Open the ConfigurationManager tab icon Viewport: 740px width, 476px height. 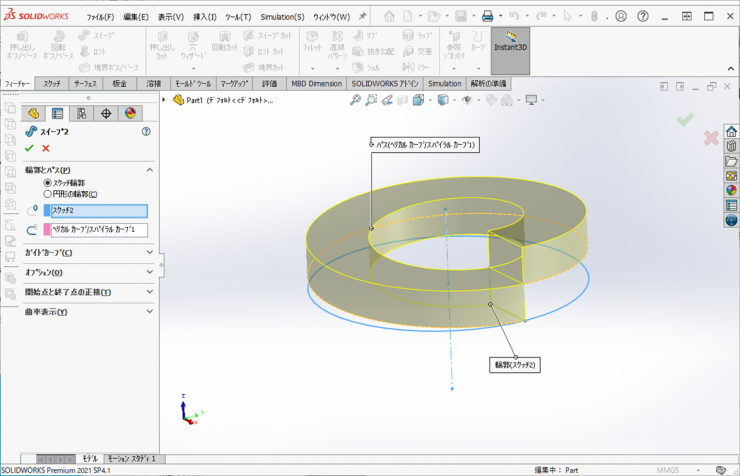(81, 113)
